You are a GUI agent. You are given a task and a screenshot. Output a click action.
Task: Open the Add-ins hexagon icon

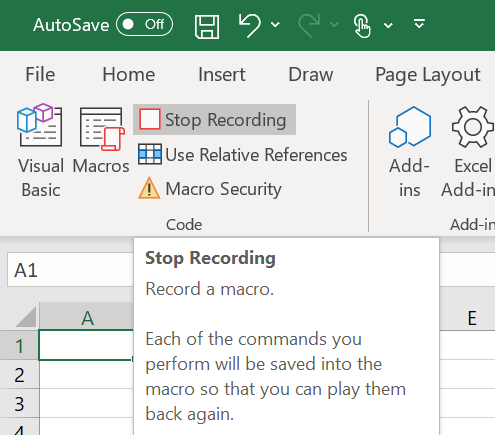pos(410,127)
